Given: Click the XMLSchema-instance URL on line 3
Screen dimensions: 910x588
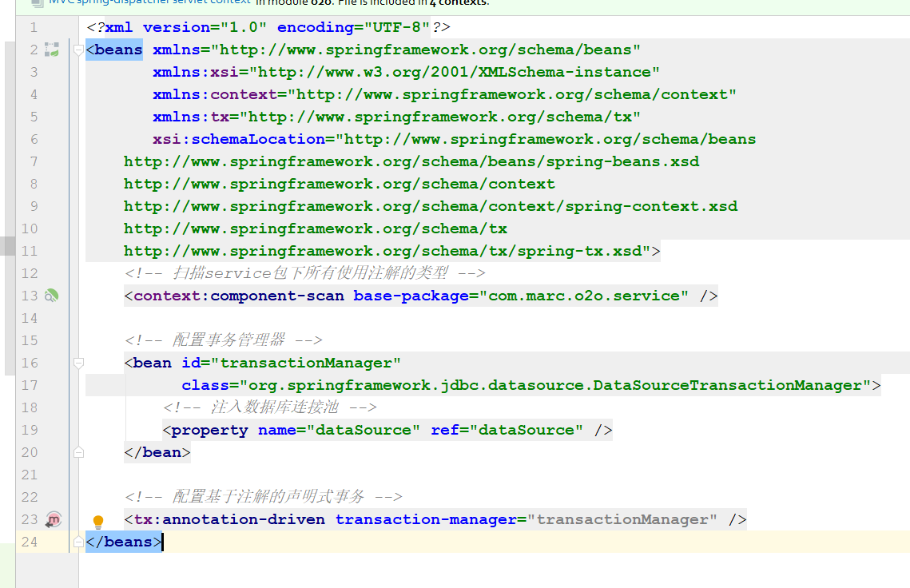Looking at the screenshot, I should click(455, 72).
